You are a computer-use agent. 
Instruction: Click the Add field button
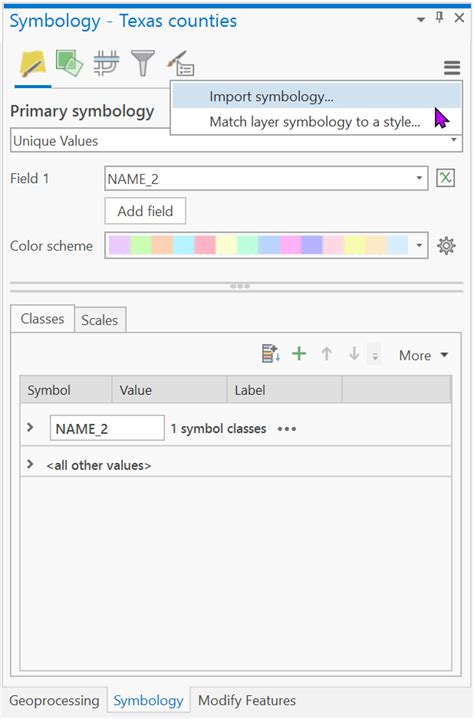click(145, 211)
